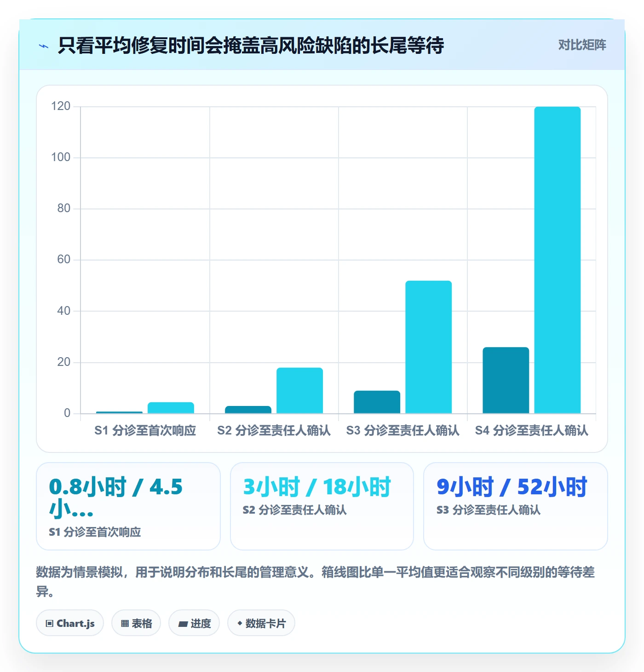Open the 9小时 / 52小时 data card
644x672 pixels.
tap(516, 506)
